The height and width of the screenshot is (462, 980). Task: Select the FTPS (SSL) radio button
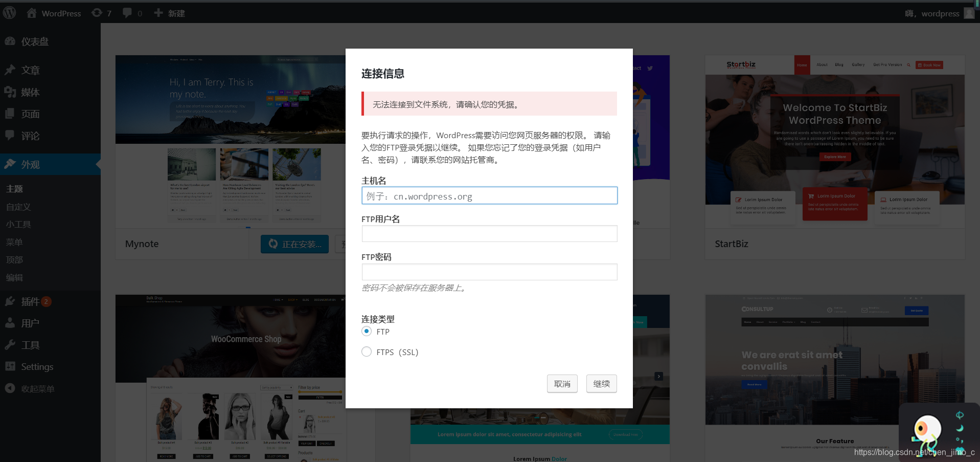[x=367, y=351]
